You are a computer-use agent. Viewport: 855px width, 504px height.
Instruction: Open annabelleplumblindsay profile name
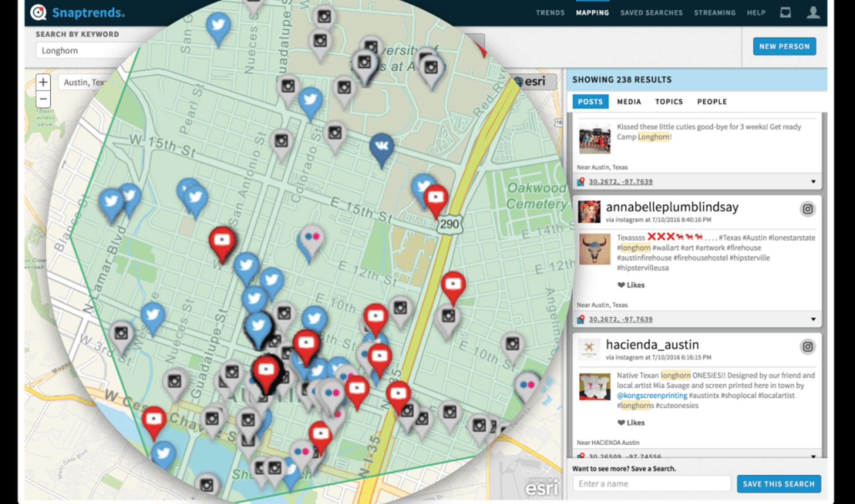pos(672,207)
